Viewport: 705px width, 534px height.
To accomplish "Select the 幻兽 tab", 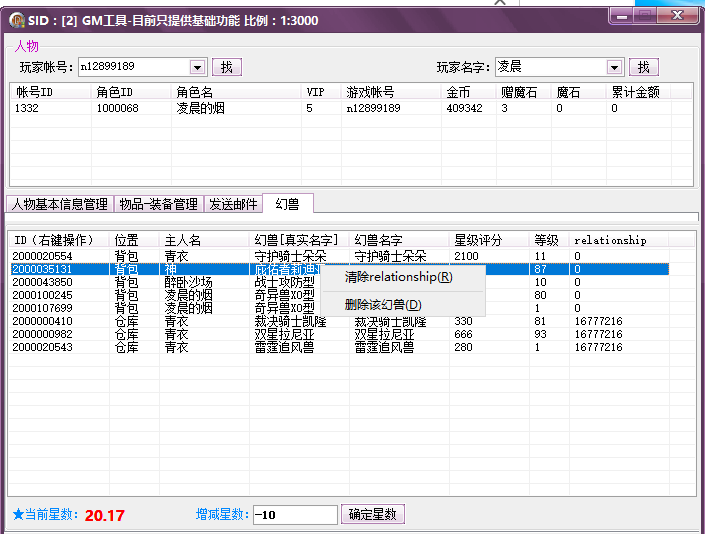I will tap(287, 203).
